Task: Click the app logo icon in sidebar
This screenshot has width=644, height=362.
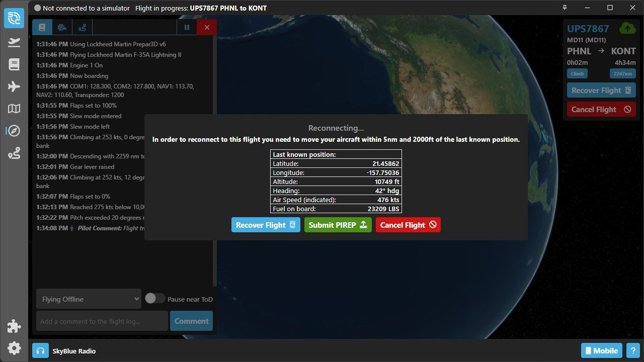Action: (14, 18)
